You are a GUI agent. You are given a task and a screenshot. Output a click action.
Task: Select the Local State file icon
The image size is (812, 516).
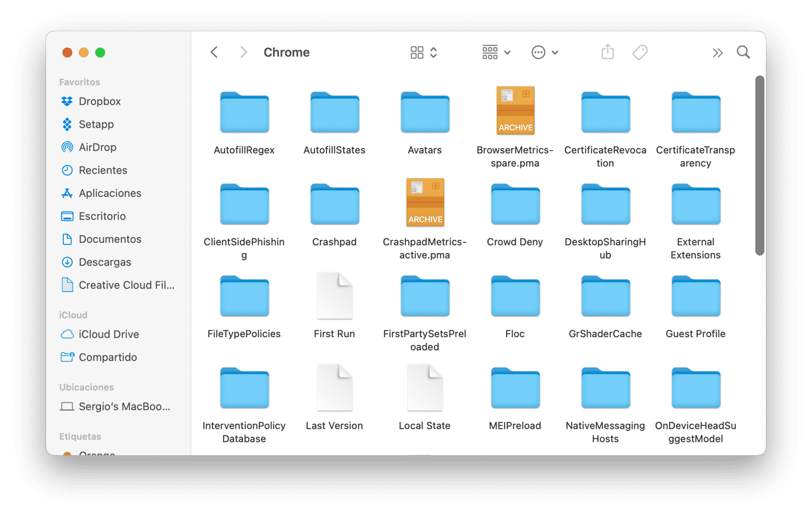pos(425,387)
